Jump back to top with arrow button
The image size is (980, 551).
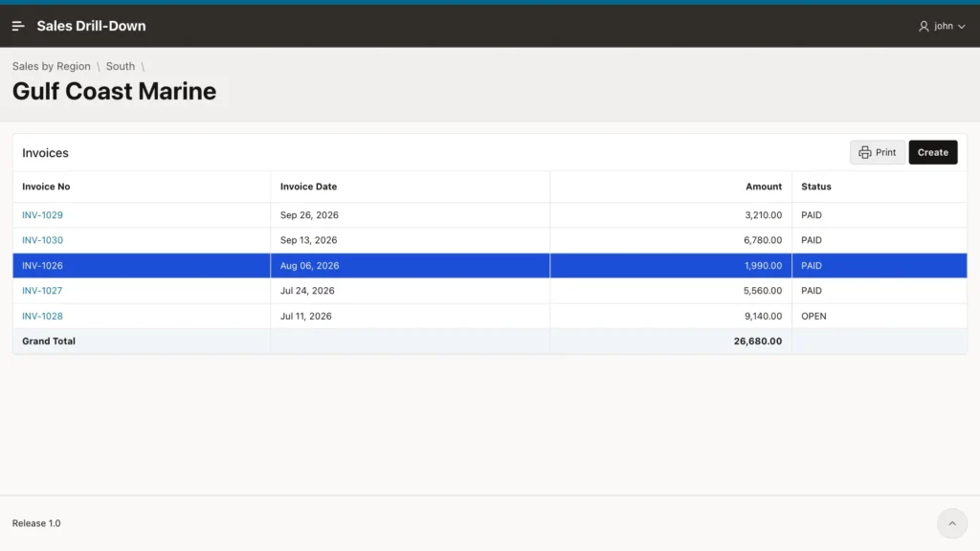952,523
